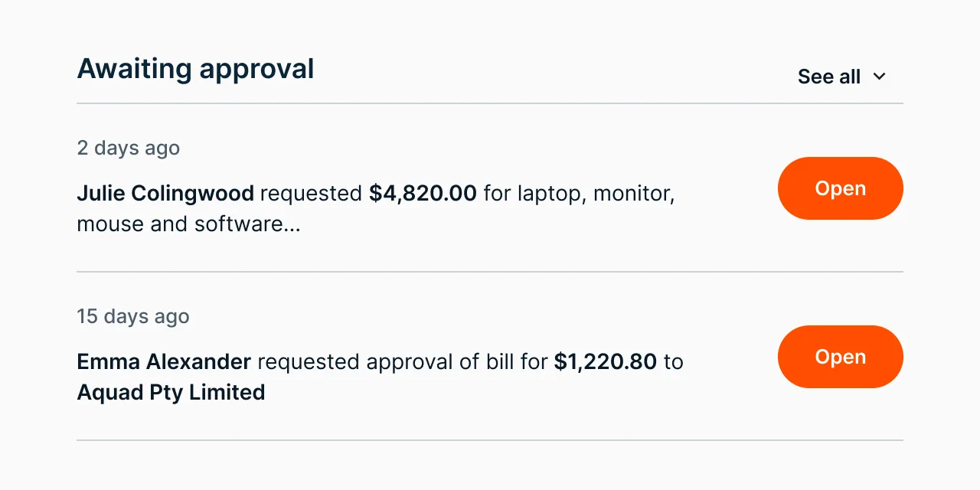Click the "for laptop, monitor," description text
Viewport: 980px width, 490px height.
tap(579, 193)
